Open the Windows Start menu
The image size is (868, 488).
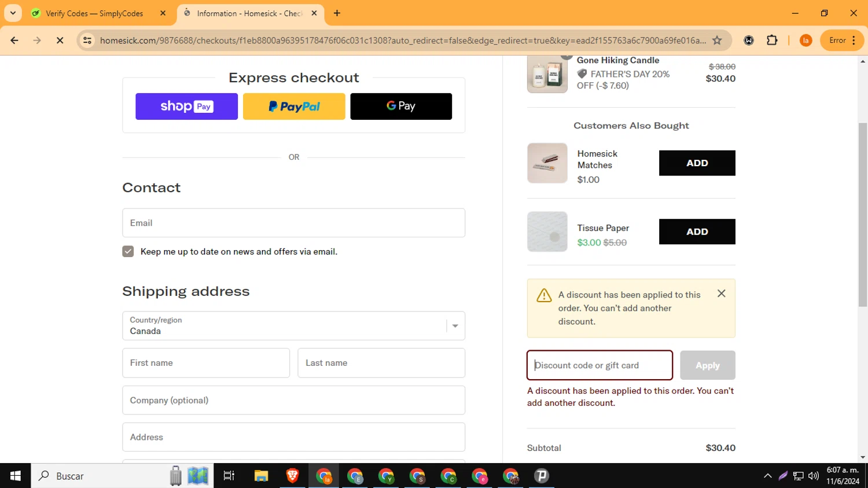click(16, 476)
